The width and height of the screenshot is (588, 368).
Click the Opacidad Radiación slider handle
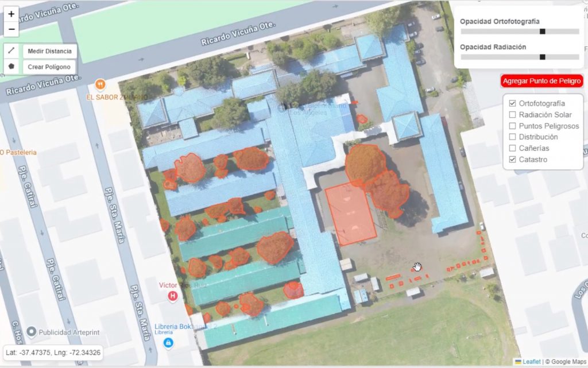542,57
